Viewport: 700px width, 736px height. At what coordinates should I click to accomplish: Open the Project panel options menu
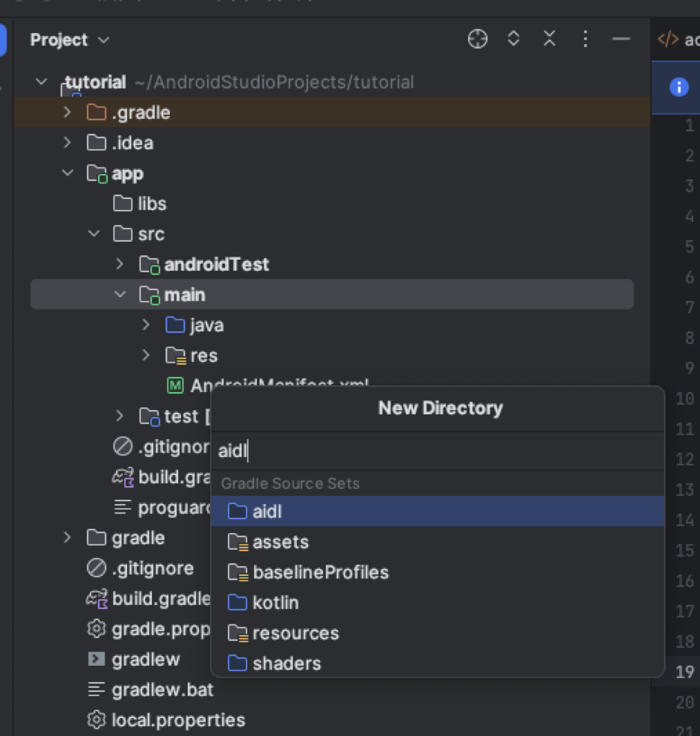tap(585, 40)
